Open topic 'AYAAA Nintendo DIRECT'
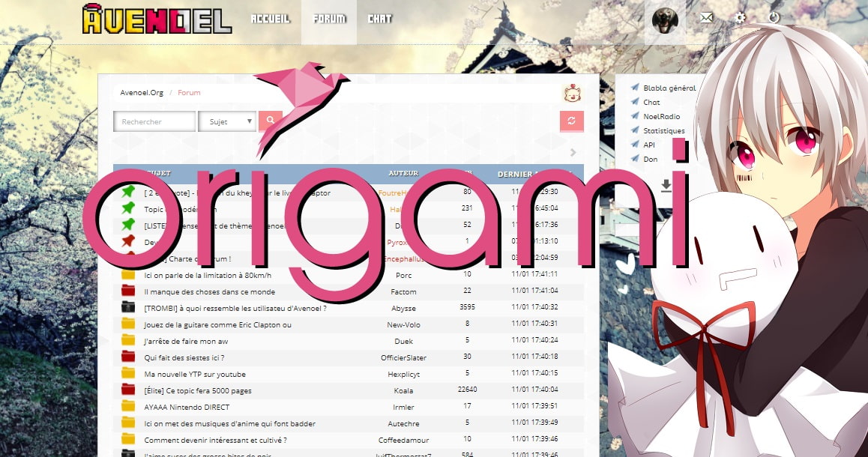 click(x=187, y=408)
